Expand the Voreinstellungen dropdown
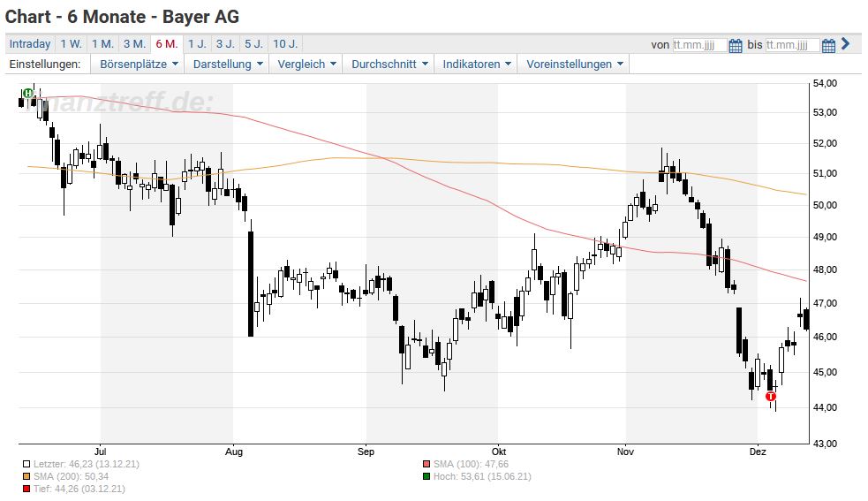This screenshot has width=868, height=501. click(x=574, y=65)
